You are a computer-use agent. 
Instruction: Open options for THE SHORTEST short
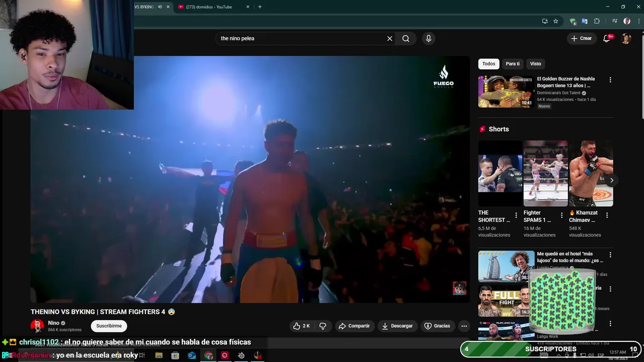516,215
